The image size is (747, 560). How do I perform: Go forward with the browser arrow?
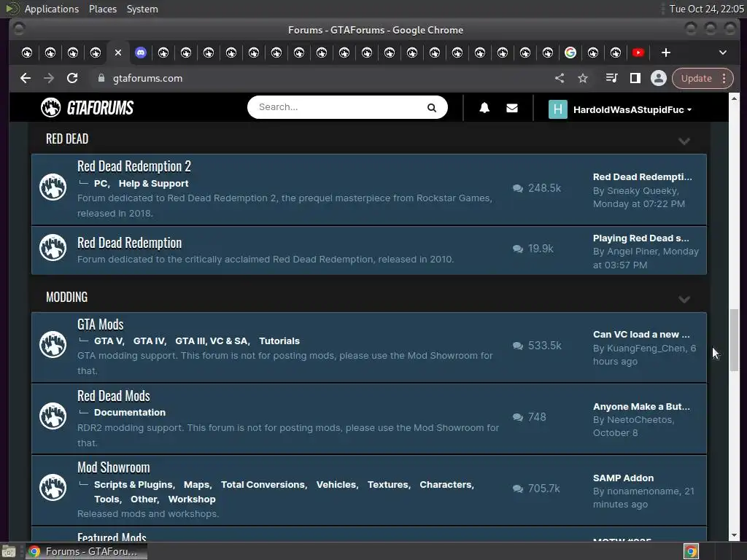(49, 78)
